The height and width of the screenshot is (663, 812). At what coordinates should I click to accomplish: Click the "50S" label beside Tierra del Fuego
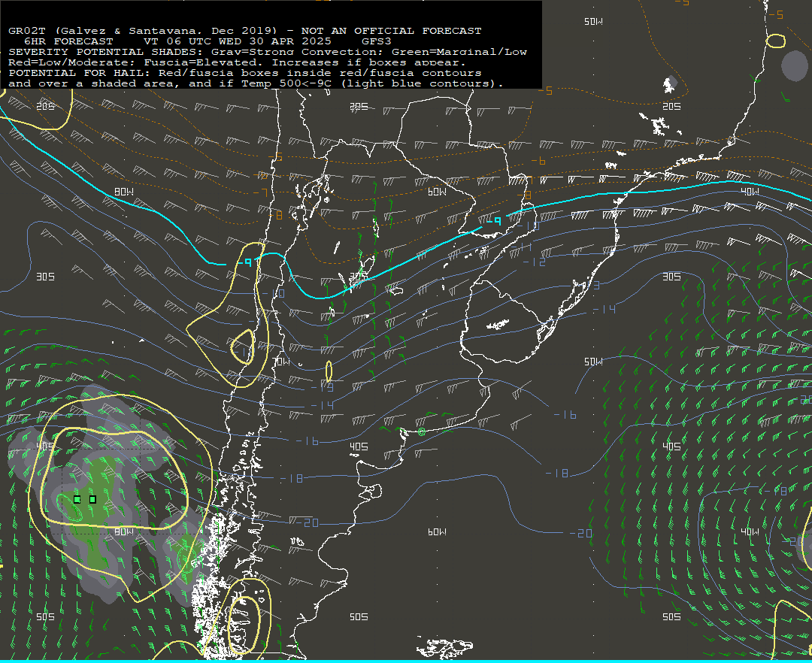click(x=359, y=617)
